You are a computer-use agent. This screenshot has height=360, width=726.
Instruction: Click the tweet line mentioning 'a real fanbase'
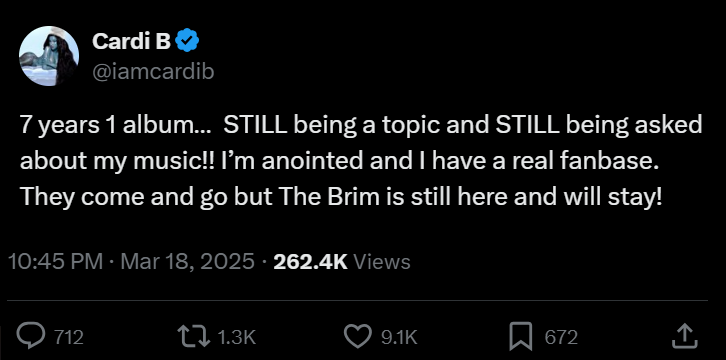pyautogui.click(x=339, y=161)
